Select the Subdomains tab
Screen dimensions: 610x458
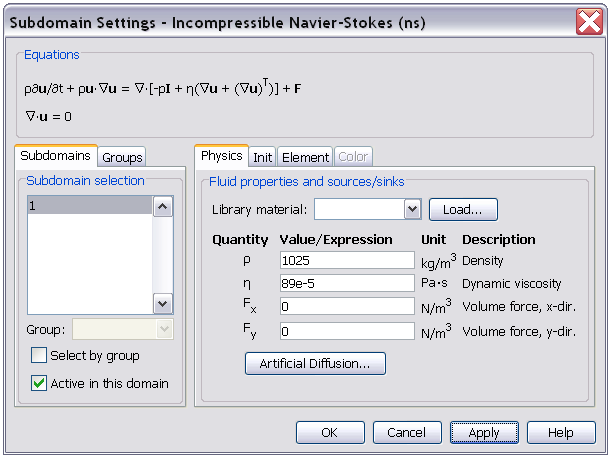coord(56,156)
